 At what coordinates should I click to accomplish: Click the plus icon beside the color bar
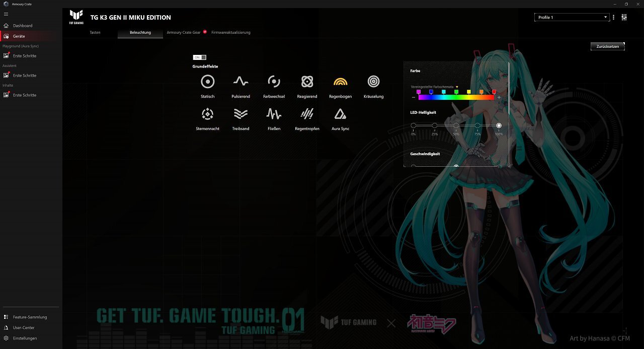click(x=499, y=97)
